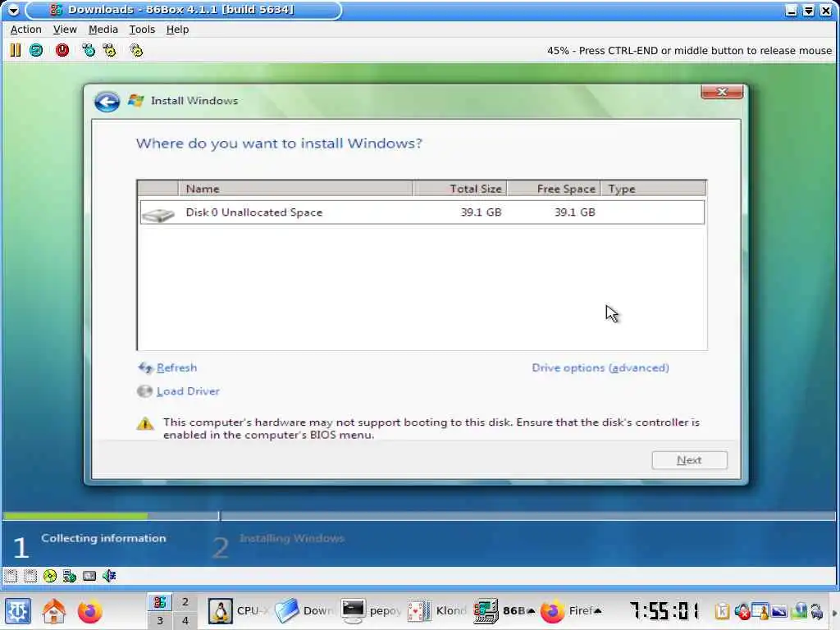Open the Tools menu
The width and height of the screenshot is (840, 630).
point(142,30)
